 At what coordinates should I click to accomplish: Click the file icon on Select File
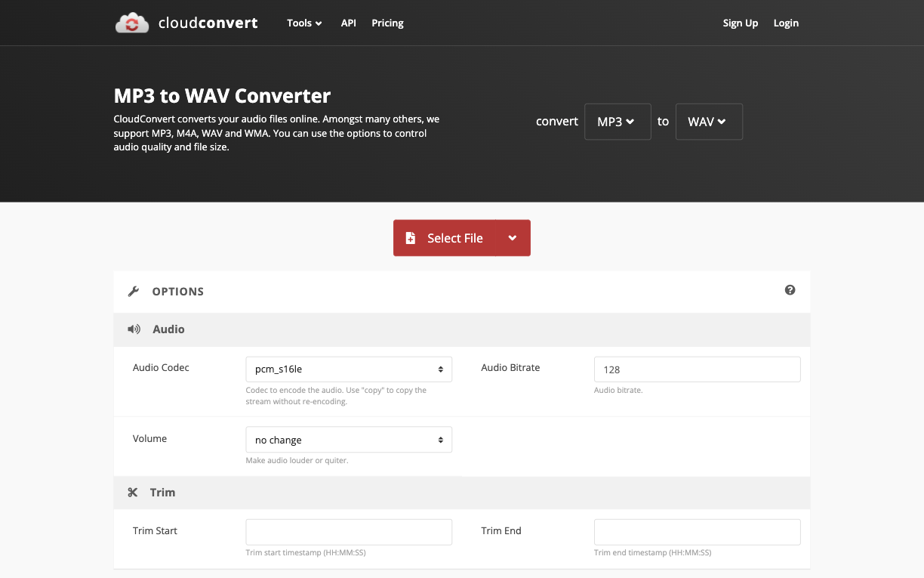click(411, 238)
